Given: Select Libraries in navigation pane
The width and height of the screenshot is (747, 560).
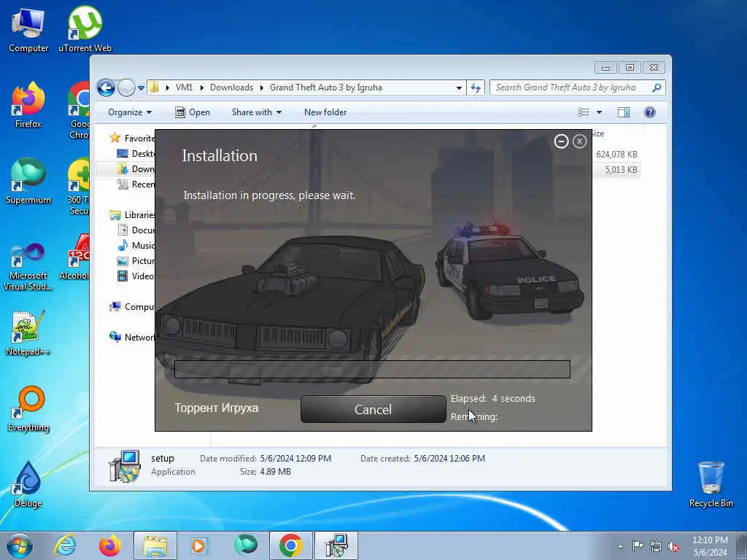Looking at the screenshot, I should point(132,215).
